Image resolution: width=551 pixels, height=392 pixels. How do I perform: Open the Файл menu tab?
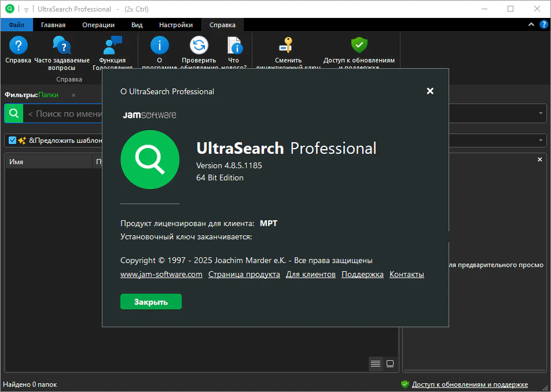click(x=17, y=25)
